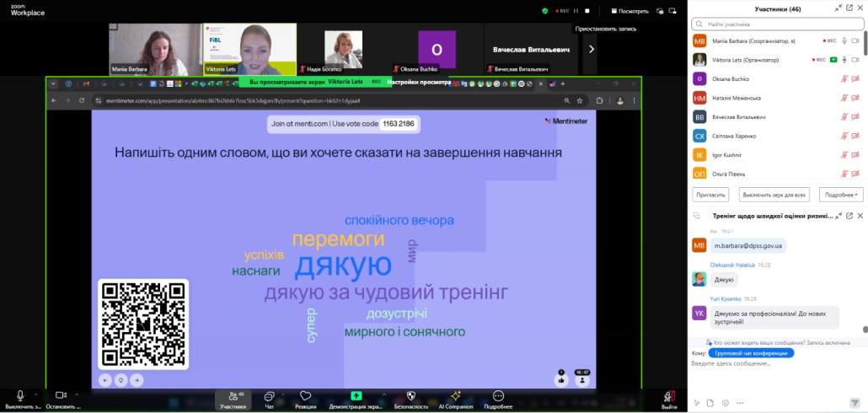The width and height of the screenshot is (868, 413).
Task: Click the thumbs-up icon on the Mentimeter slide
Action: click(x=561, y=380)
